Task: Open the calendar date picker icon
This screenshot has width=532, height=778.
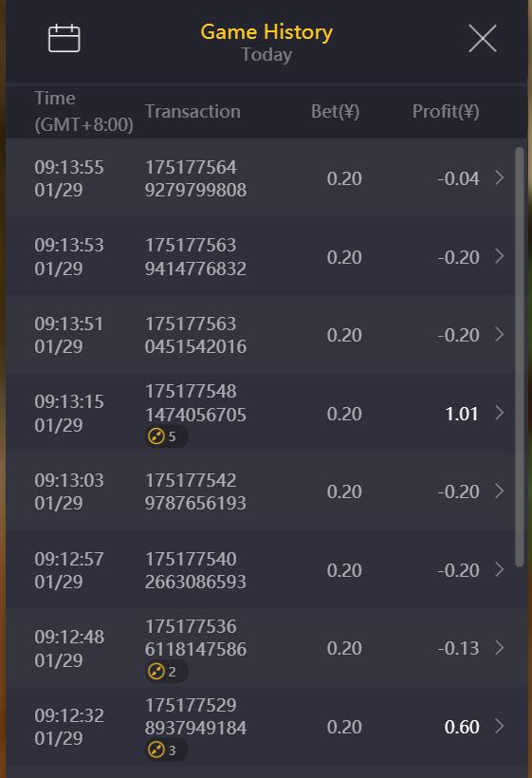Action: [x=64, y=38]
